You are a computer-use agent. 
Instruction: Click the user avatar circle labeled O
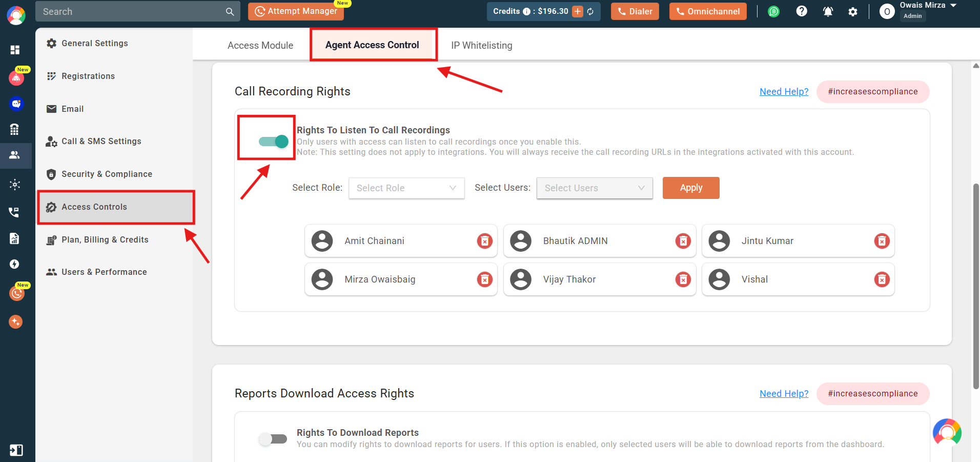[x=887, y=11]
